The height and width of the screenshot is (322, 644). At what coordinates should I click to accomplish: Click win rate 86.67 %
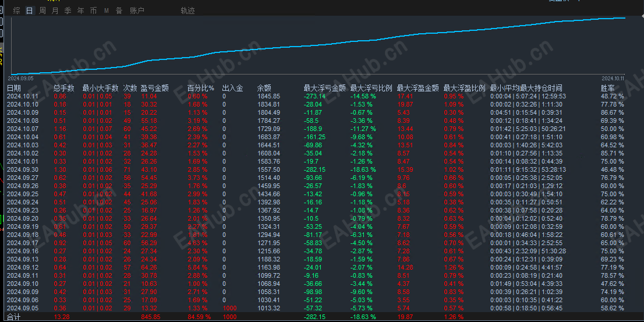(612, 112)
